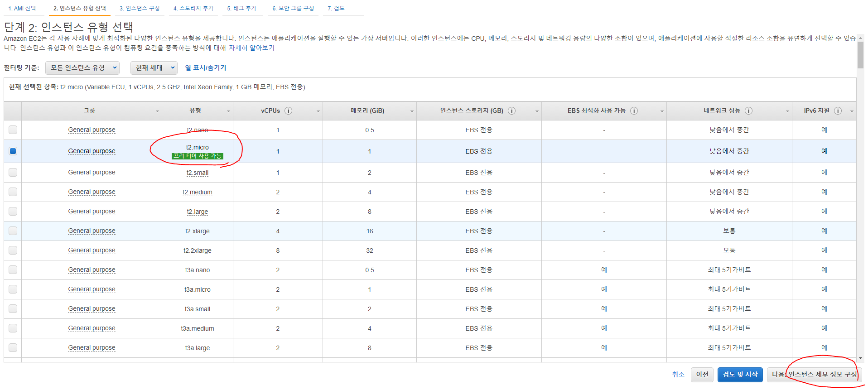The width and height of the screenshot is (868, 390).
Task: Click the t2.large type link
Action: click(198, 212)
